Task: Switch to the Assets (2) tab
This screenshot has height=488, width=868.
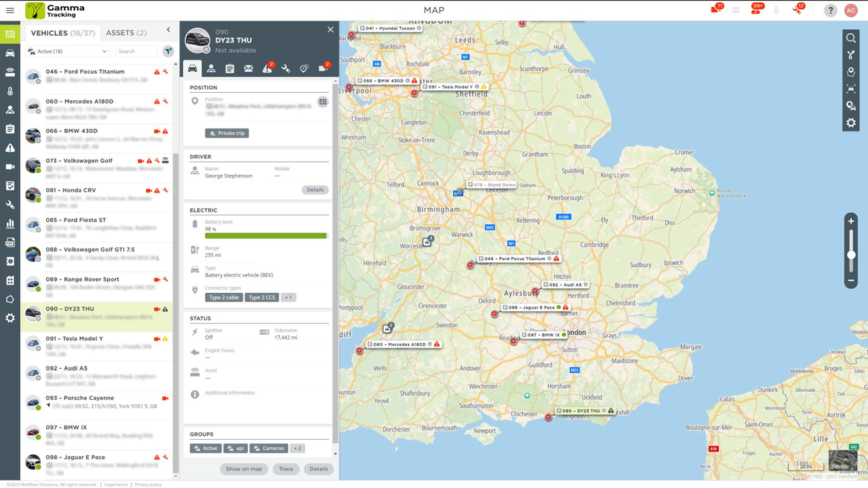Action: pos(126,33)
